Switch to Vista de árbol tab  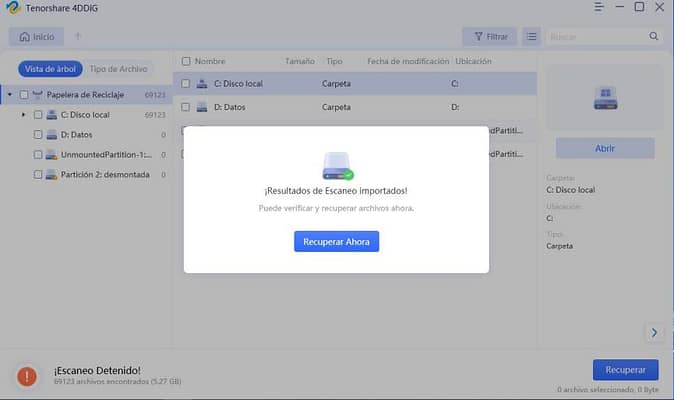tap(50, 69)
